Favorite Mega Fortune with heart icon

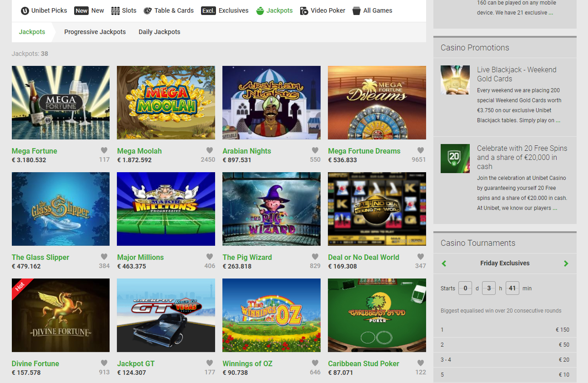[104, 150]
